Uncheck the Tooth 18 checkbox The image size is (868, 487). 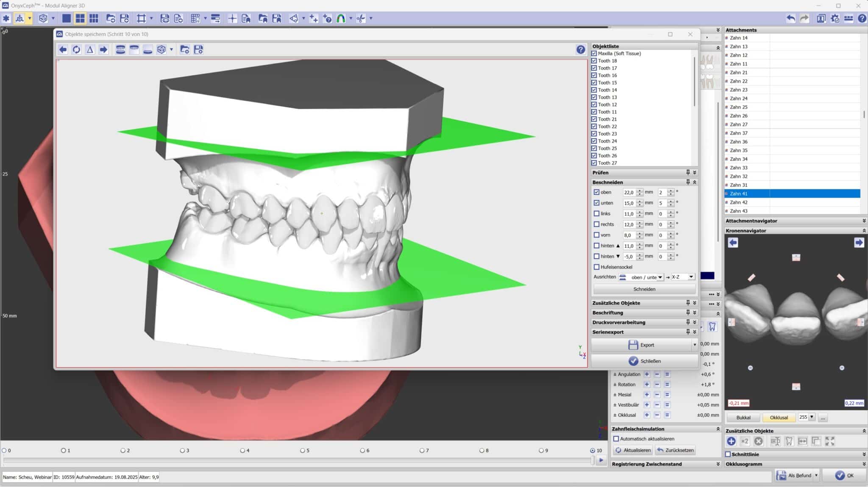coord(594,61)
